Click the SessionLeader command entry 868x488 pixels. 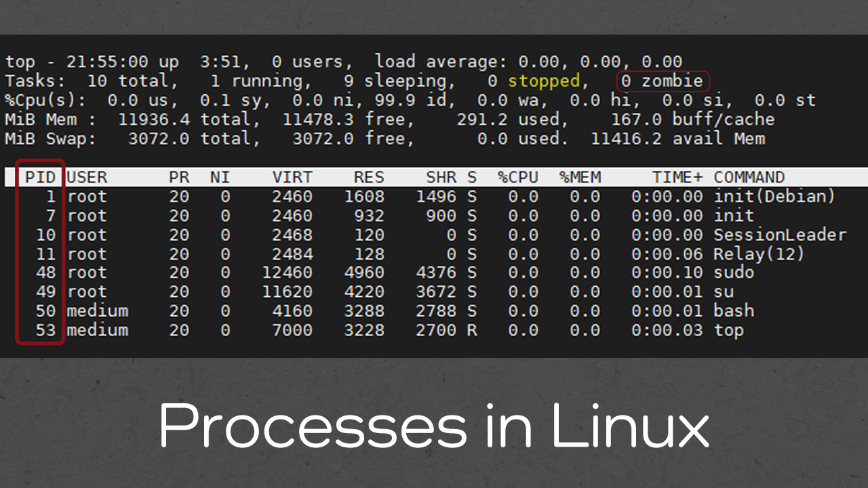tap(779, 235)
